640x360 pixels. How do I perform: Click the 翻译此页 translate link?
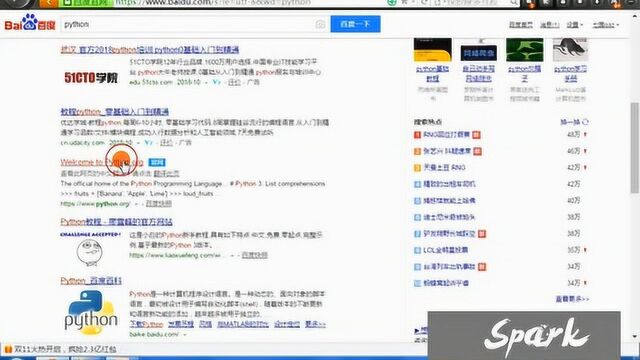coord(166,174)
